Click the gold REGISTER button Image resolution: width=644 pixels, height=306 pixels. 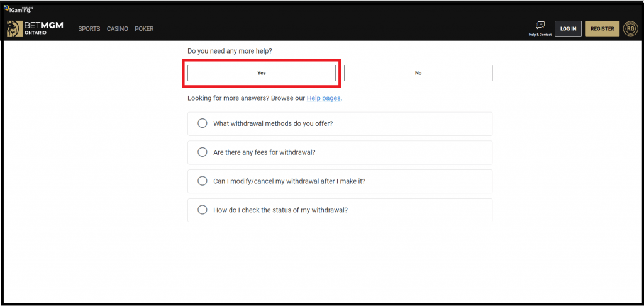pyautogui.click(x=602, y=29)
